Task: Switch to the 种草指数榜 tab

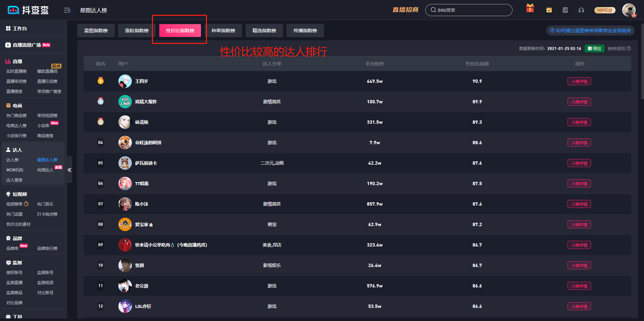Action: (223, 31)
